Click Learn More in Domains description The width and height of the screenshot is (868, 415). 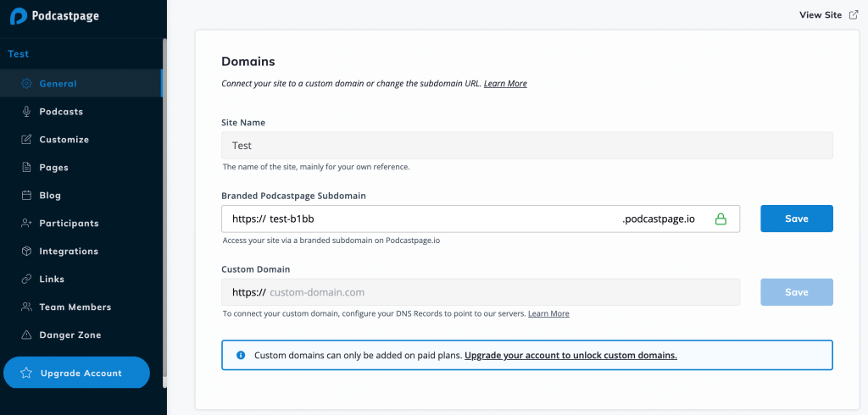click(505, 84)
